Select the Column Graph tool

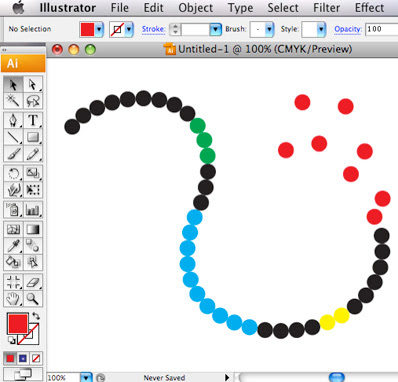[33, 210]
